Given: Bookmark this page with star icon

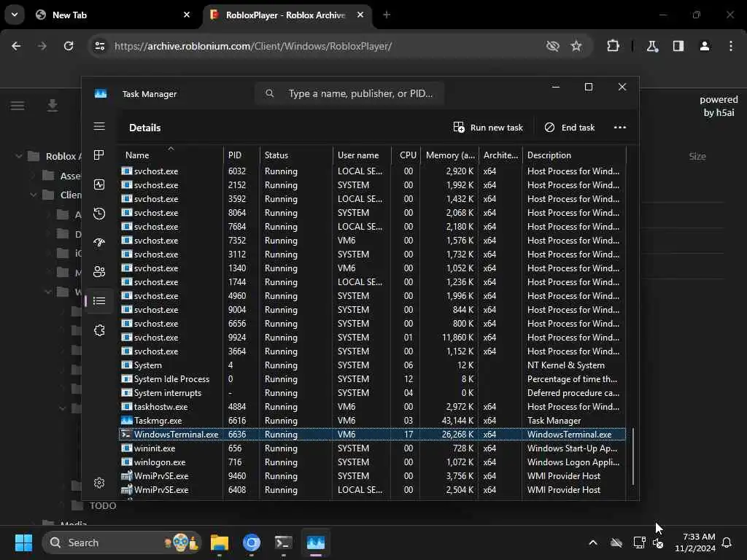Looking at the screenshot, I should tap(576, 46).
